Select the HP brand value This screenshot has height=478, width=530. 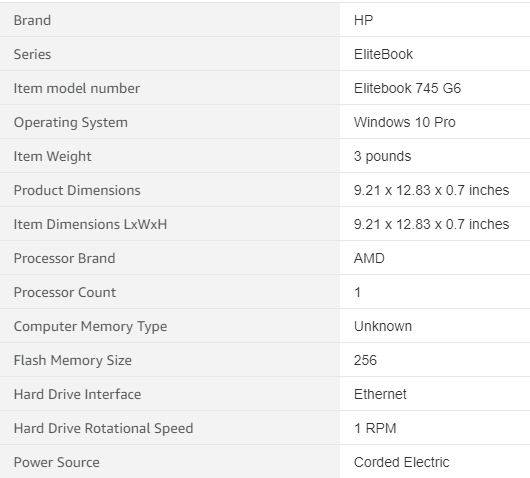pyautogui.click(x=363, y=20)
